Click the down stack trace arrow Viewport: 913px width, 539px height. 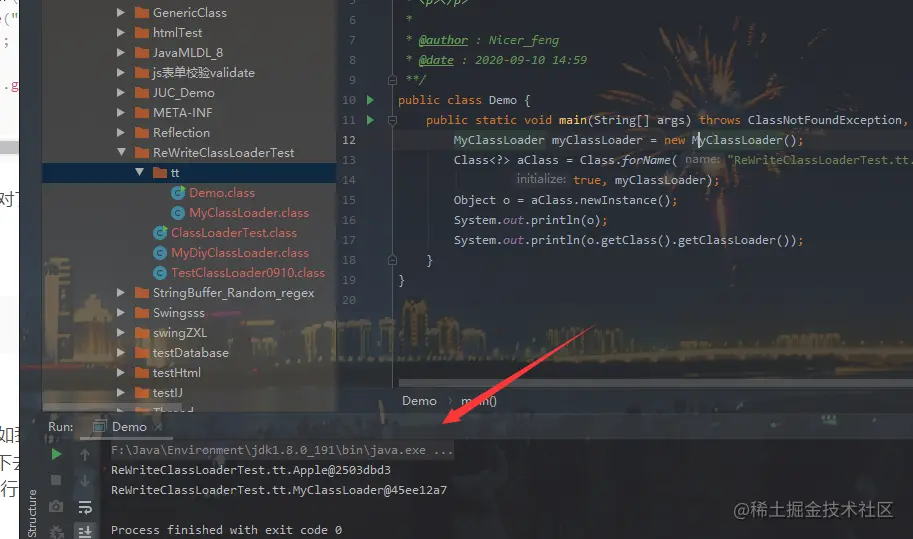(85, 481)
